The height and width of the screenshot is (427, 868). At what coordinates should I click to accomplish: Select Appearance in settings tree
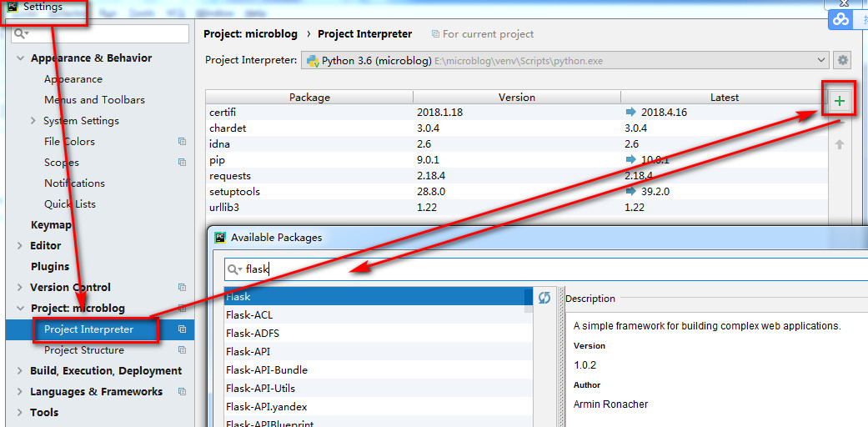(73, 78)
